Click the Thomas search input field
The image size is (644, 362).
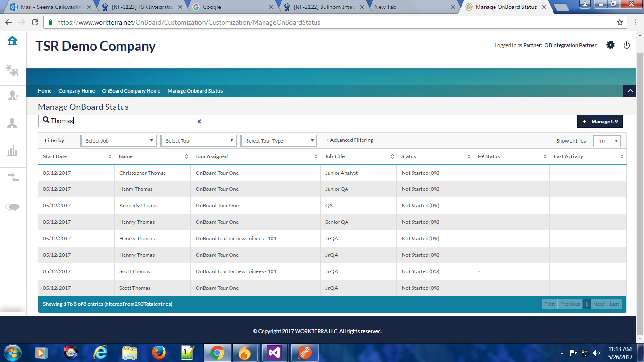pyautogui.click(x=123, y=121)
